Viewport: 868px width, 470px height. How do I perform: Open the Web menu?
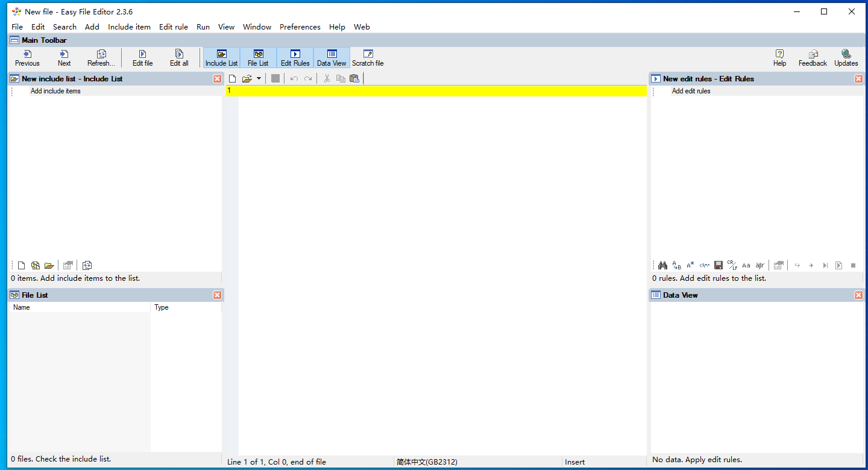[x=362, y=27]
